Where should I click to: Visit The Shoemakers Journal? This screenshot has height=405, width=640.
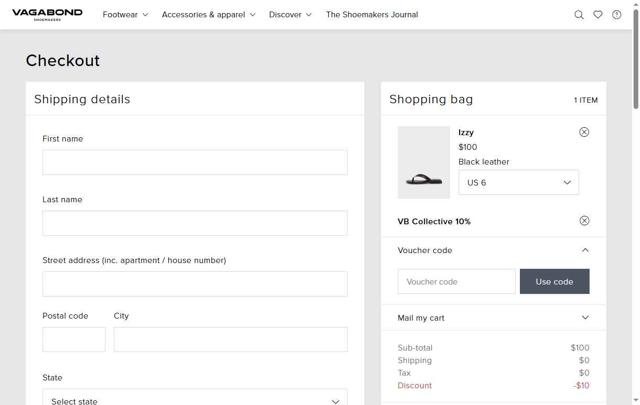click(x=372, y=15)
